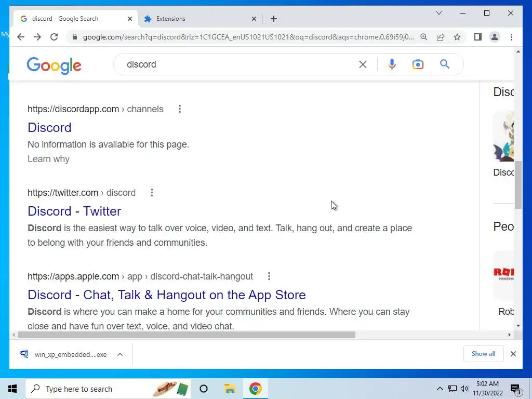Share this page via share icon

[441, 37]
